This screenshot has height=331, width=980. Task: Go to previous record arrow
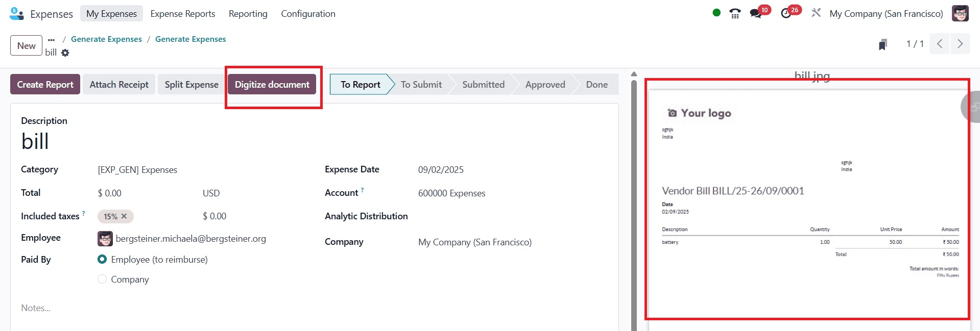940,44
